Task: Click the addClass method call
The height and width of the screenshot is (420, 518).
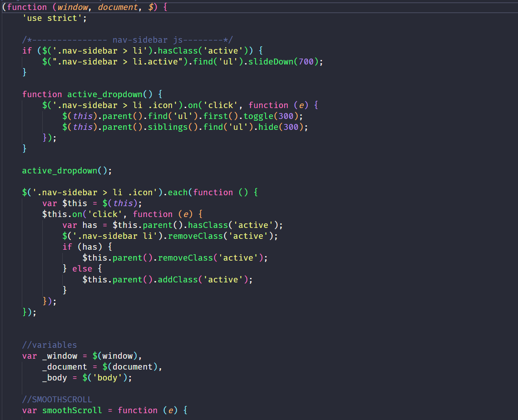Action: (x=178, y=280)
